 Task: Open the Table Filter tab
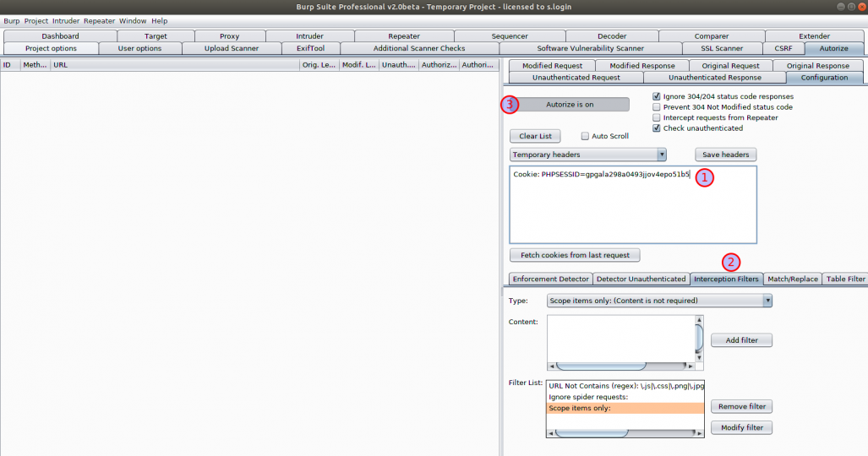845,279
